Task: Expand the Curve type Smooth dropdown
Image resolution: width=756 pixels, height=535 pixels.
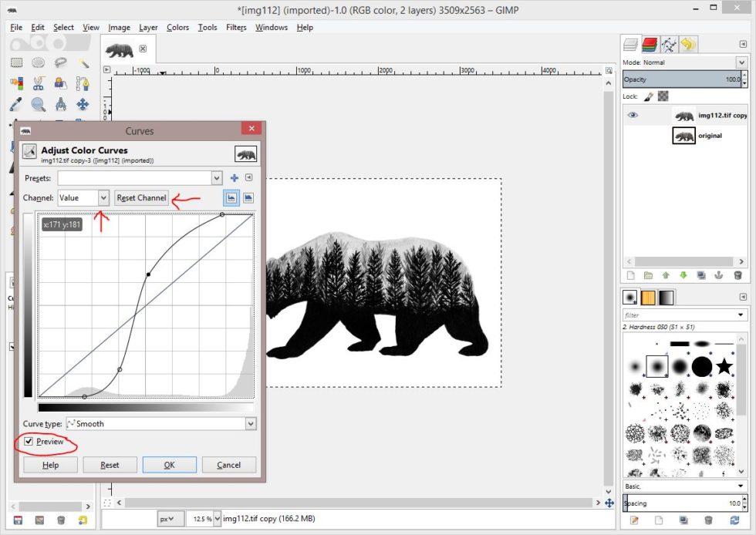Action: click(x=250, y=423)
